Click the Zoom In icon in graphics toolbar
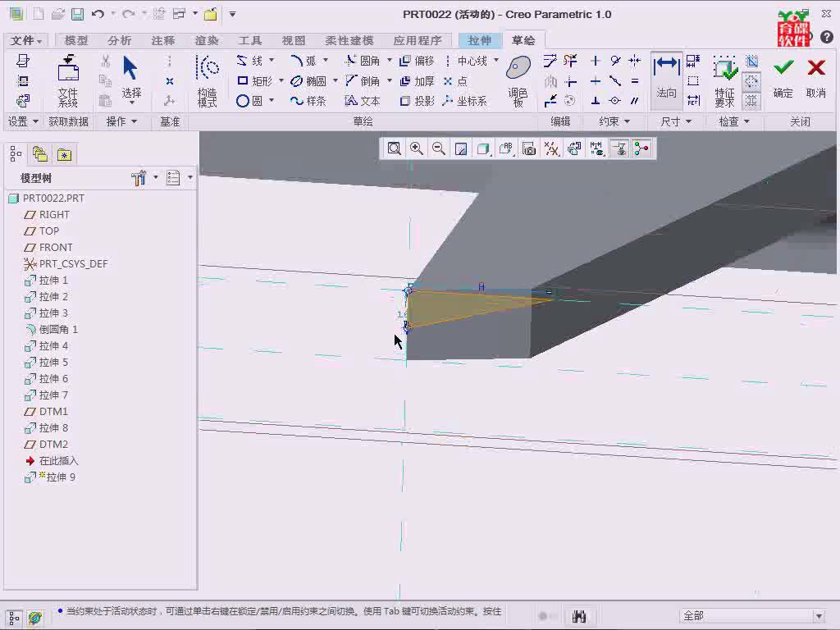Viewport: 840px width, 630px height. (416, 148)
